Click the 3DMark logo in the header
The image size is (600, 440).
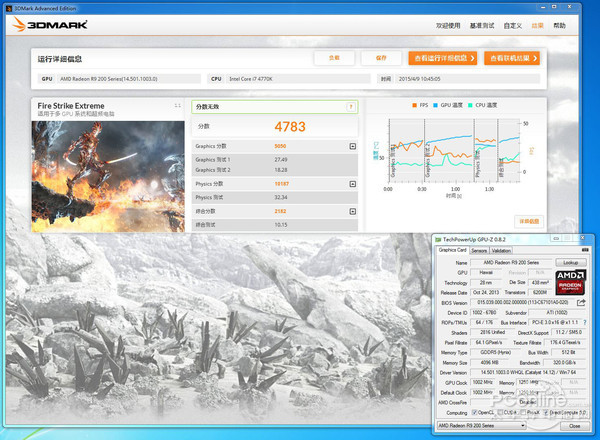point(50,24)
